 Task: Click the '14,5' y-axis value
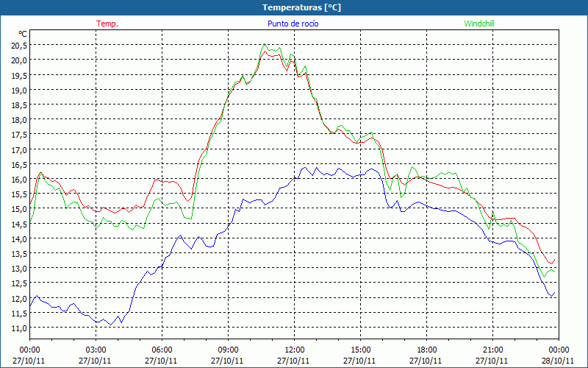point(19,224)
